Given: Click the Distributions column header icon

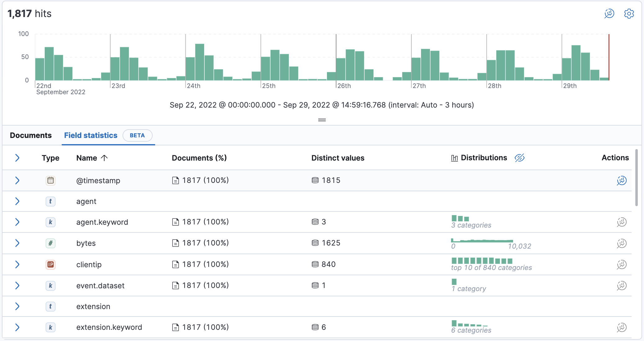Looking at the screenshot, I should click(454, 158).
